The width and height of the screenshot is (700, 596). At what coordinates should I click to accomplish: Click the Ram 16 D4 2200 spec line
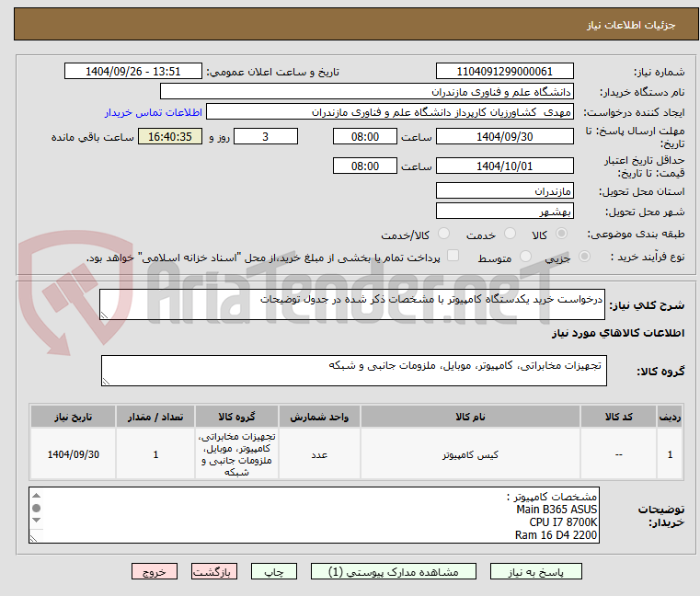(x=556, y=535)
